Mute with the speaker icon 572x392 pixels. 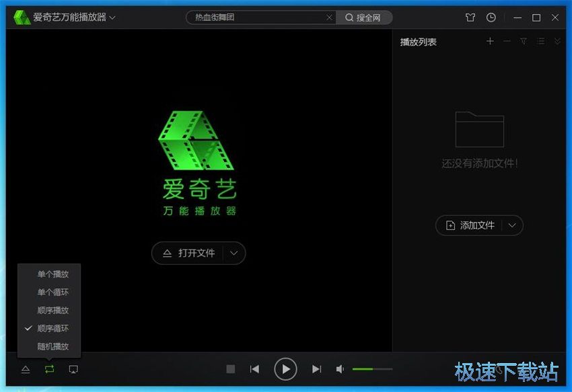340,369
